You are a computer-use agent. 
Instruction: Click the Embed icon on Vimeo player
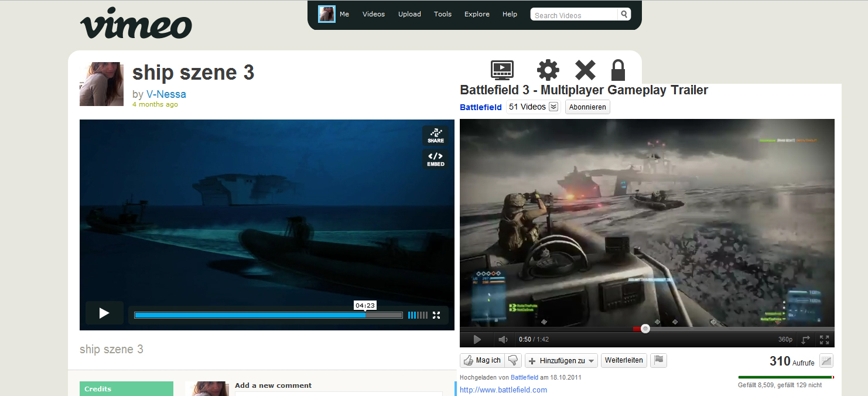pos(435,159)
